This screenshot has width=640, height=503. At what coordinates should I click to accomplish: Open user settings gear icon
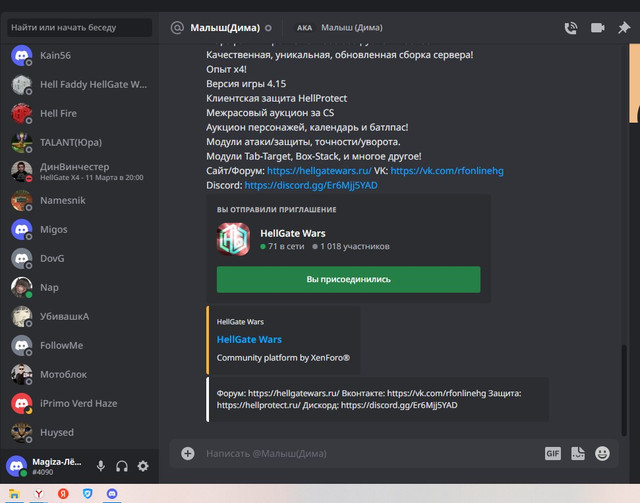(x=143, y=466)
